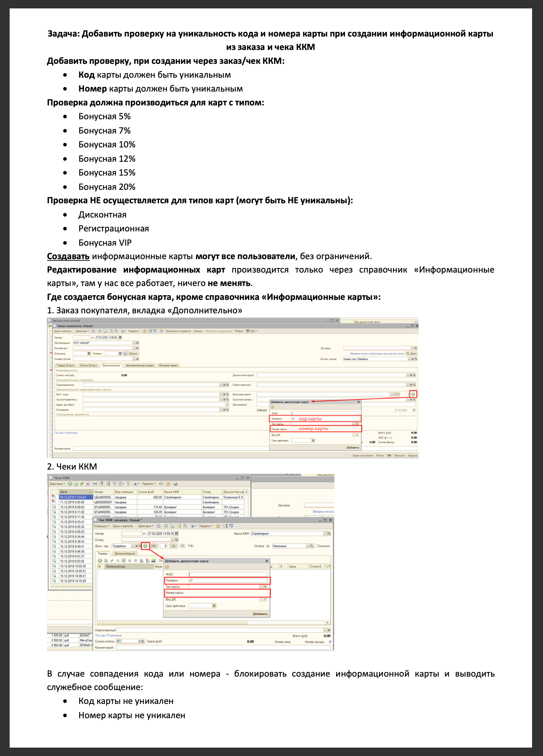This screenshot has width=543, height=756.
Task: Click the СМС button in Чек ККМ
Action: 154,546
